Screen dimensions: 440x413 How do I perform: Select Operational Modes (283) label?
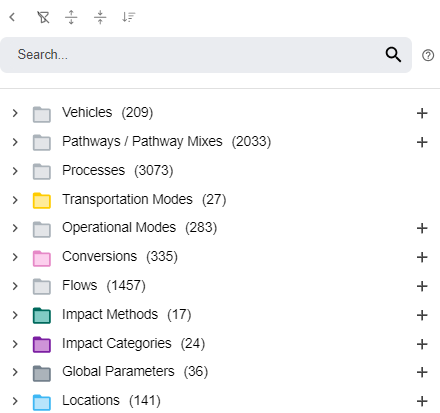140,228
